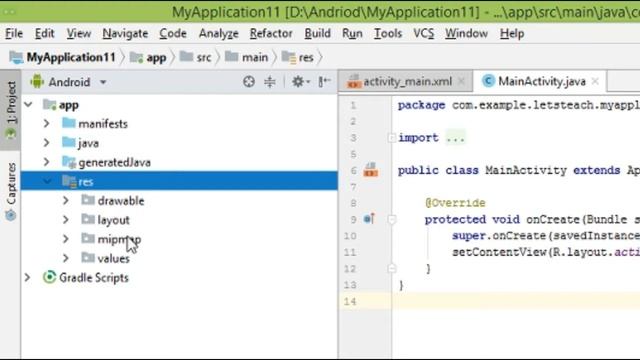The image size is (640, 360).
Task: Click the layout folder icon
Action: [88, 220]
